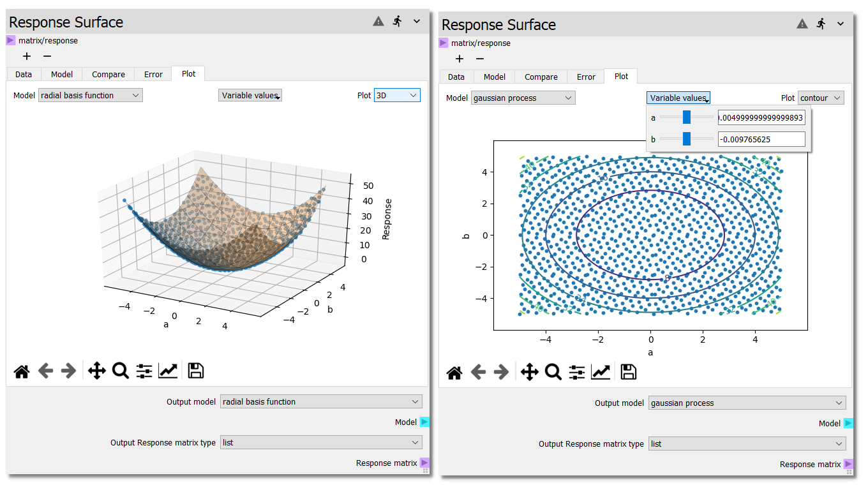
Task: Click the slider for variable a
Action: click(x=687, y=117)
